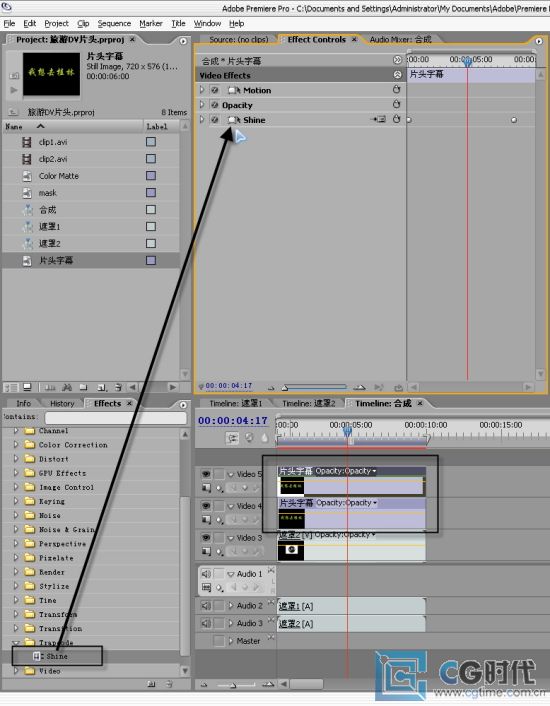Viewport: 550px width, 706px height.
Task: Expand the Master audio track
Action: click(231, 641)
